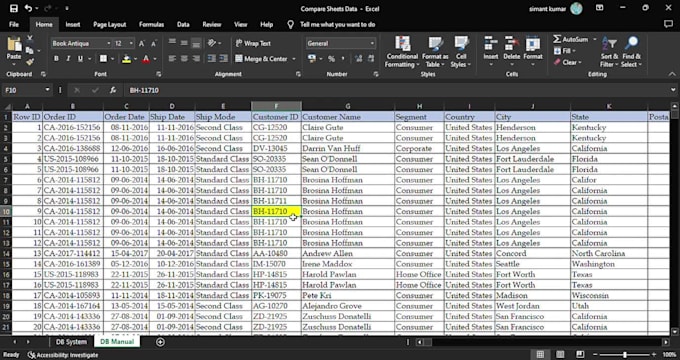Apply Percent Style format
Screen dimensions: 680x360
coord(331,59)
